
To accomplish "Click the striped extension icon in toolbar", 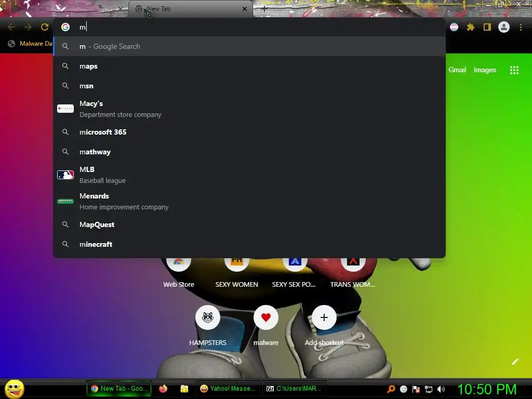I will click(x=454, y=27).
